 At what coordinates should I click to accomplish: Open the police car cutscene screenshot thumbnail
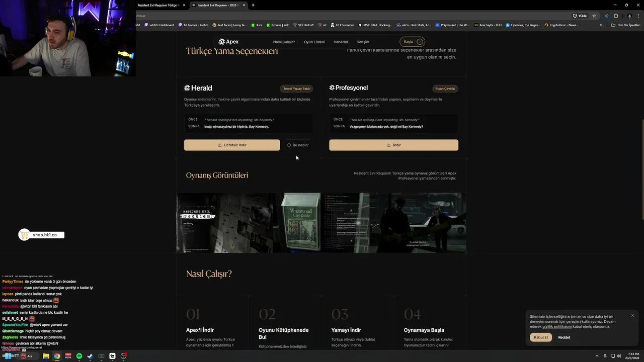(418, 223)
